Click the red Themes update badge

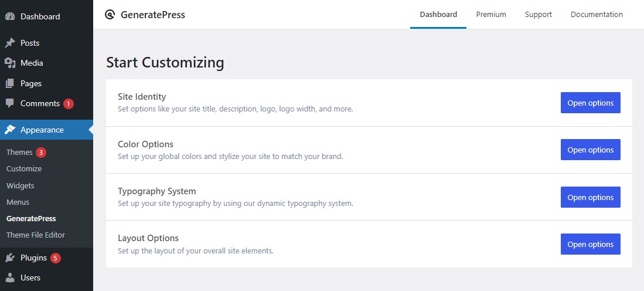tap(40, 153)
